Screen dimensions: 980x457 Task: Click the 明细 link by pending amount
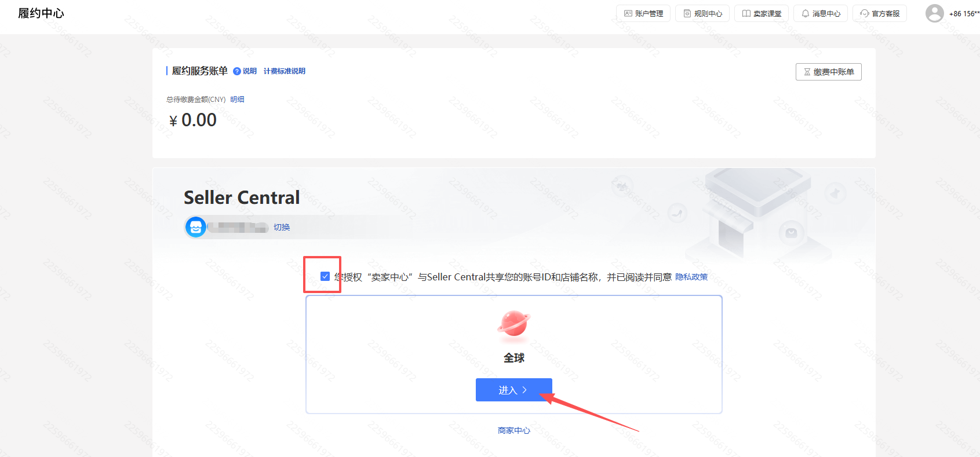237,100
